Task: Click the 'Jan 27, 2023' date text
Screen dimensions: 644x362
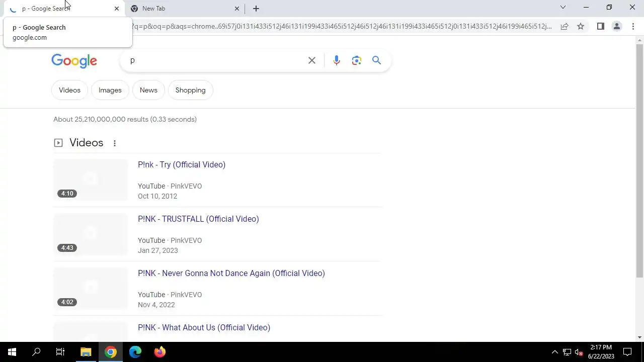Action: coord(158,250)
